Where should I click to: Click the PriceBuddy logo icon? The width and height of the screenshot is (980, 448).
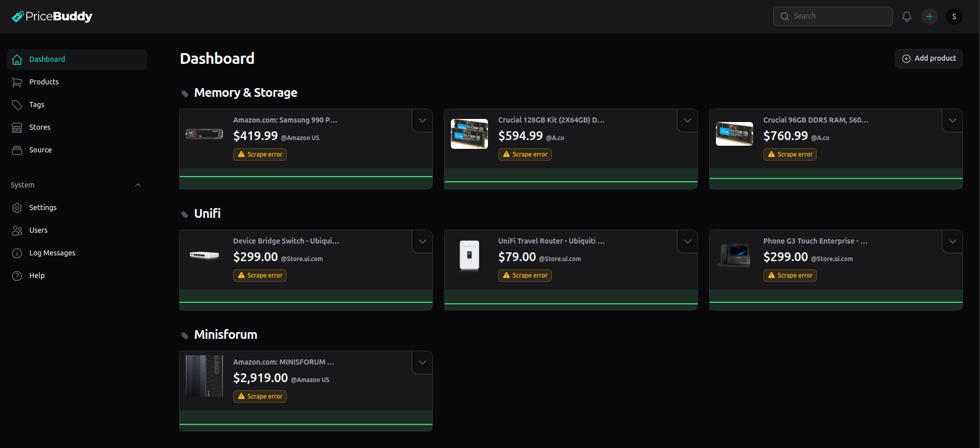click(17, 16)
